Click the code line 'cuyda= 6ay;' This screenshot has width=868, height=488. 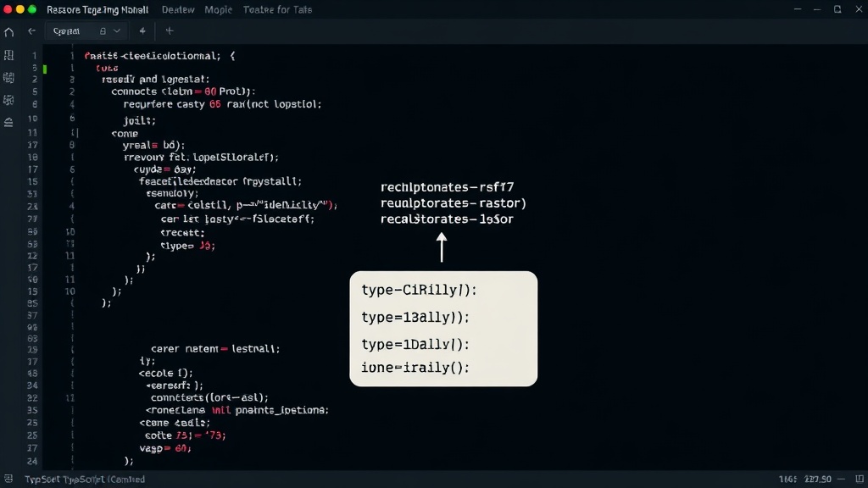[x=164, y=169]
